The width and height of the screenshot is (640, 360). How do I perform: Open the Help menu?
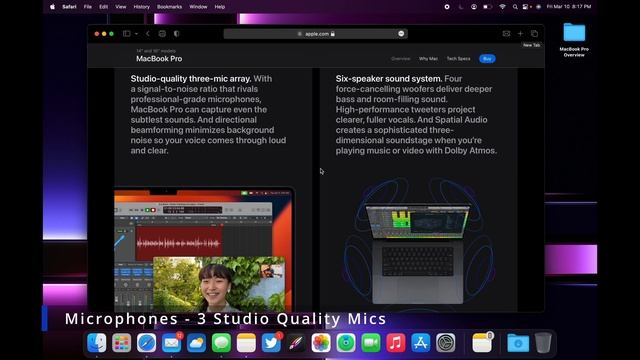tap(220, 7)
